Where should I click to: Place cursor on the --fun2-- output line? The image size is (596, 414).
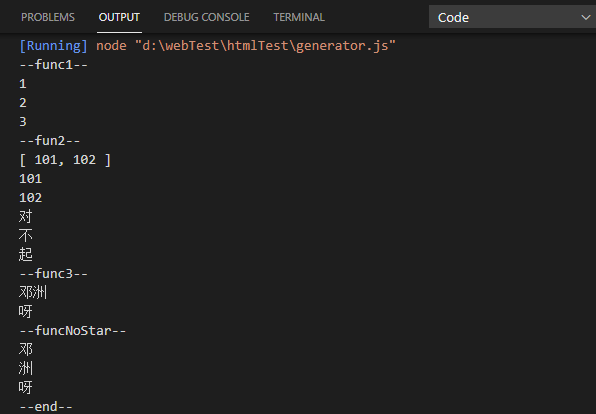click(x=50, y=141)
